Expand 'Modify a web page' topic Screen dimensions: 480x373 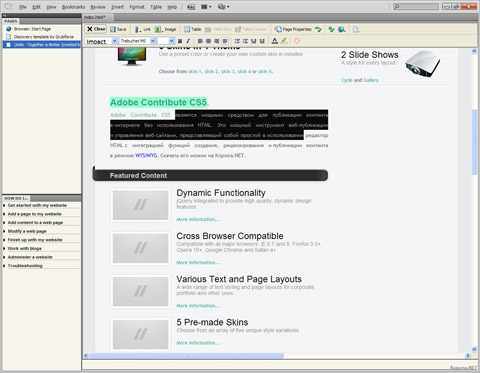27,231
